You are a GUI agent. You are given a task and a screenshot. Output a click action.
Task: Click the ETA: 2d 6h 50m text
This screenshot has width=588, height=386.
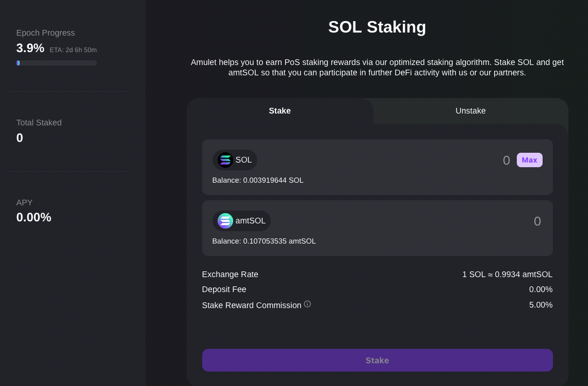(73, 50)
